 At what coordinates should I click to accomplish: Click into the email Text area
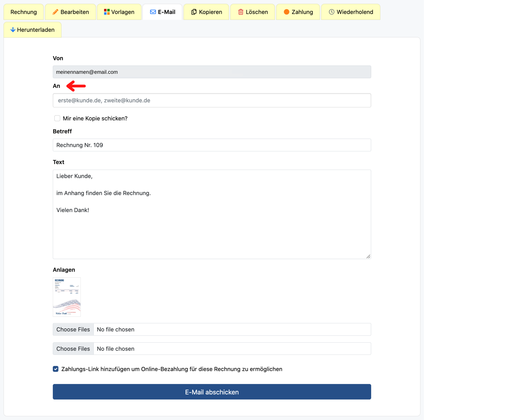pos(212,214)
